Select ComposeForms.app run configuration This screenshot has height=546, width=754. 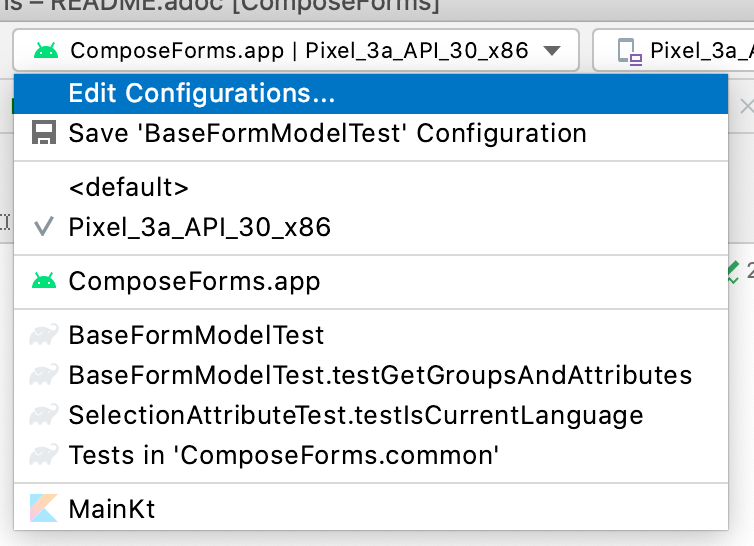371,281
